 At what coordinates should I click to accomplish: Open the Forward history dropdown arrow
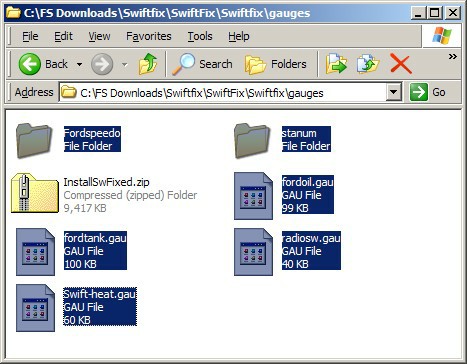click(125, 64)
